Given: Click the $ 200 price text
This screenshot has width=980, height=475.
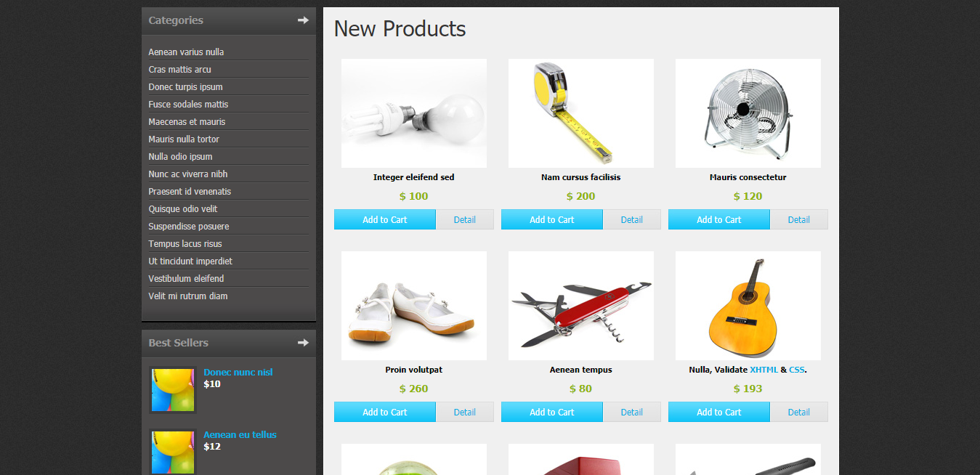Looking at the screenshot, I should tap(581, 196).
